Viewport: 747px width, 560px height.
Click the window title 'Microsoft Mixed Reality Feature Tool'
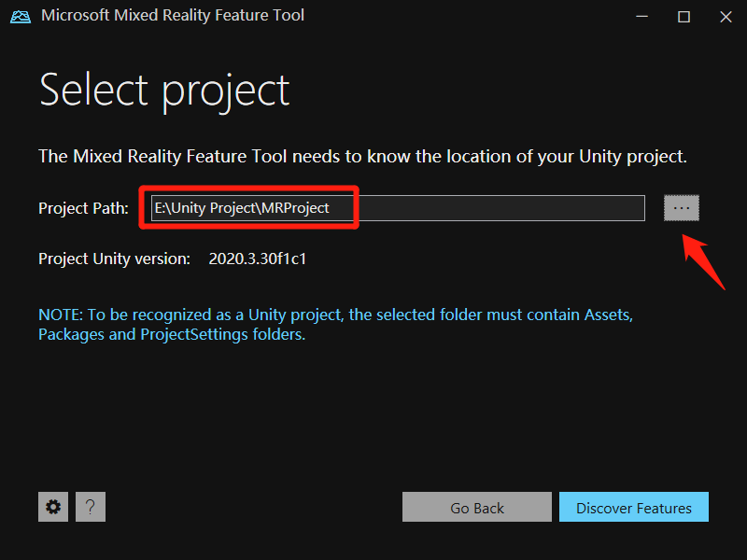[173, 15]
